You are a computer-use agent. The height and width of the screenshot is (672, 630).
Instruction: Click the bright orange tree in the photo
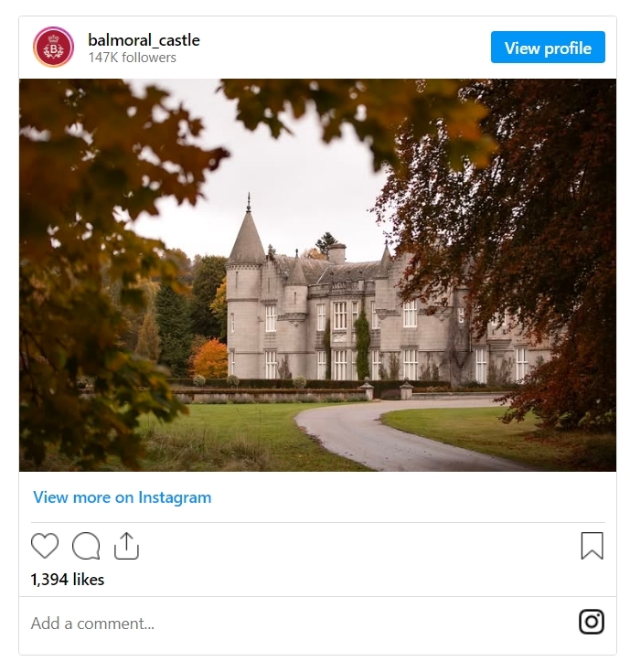pyautogui.click(x=211, y=357)
